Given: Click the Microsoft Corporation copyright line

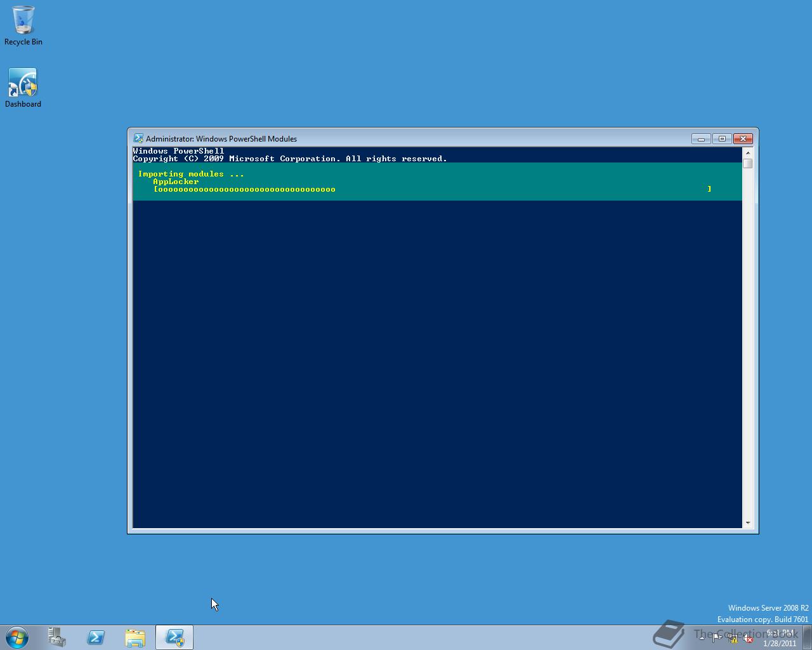Looking at the screenshot, I should [x=290, y=159].
